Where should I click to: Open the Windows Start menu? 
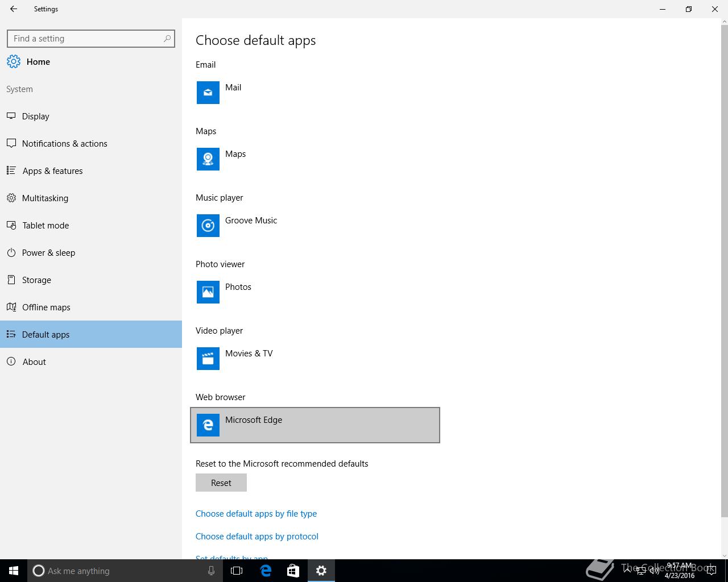pyautogui.click(x=14, y=571)
